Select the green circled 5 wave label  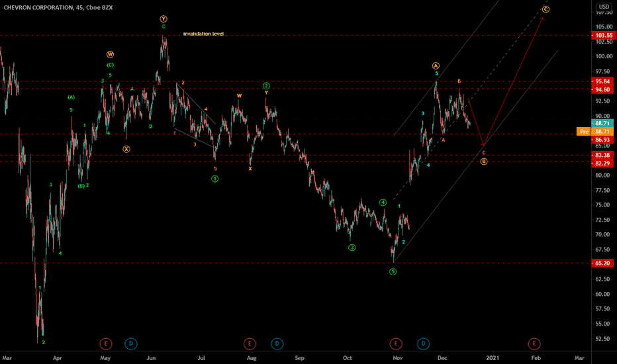click(393, 271)
